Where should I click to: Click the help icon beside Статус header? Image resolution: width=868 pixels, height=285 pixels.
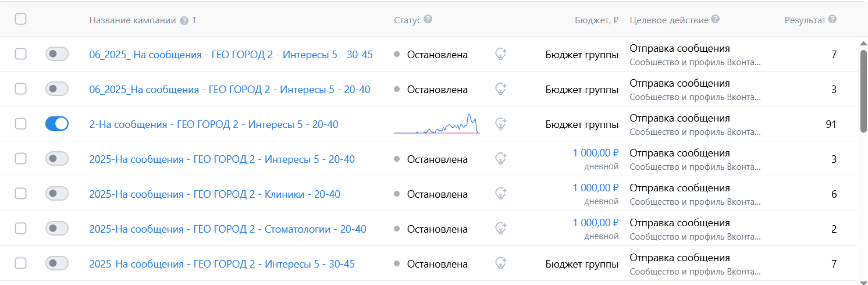[x=428, y=19]
